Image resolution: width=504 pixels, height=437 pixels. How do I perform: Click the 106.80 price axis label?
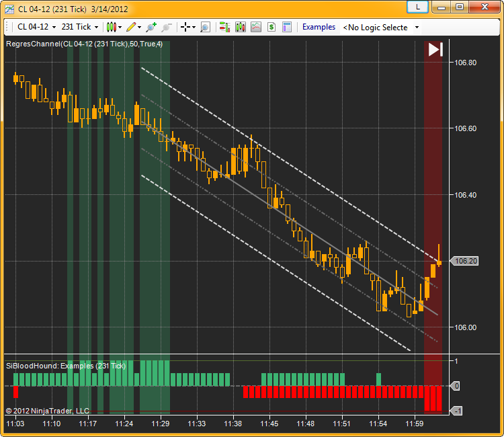(465, 63)
